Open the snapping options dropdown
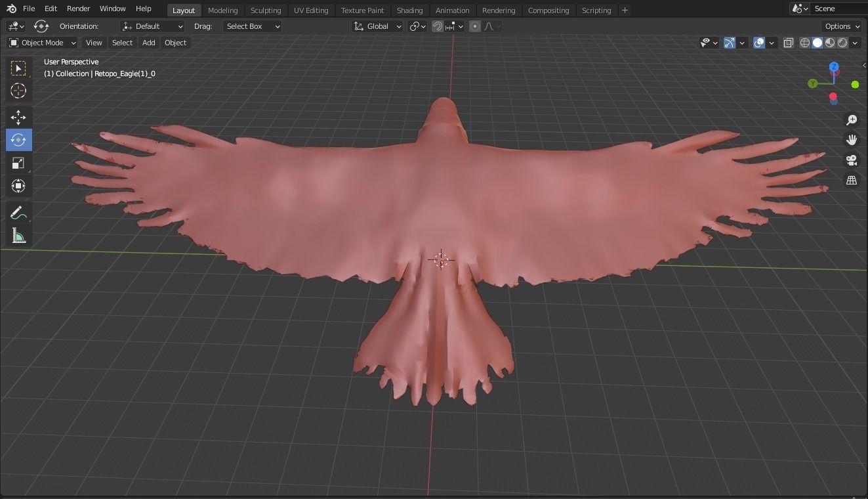868x499 pixels. [x=455, y=26]
